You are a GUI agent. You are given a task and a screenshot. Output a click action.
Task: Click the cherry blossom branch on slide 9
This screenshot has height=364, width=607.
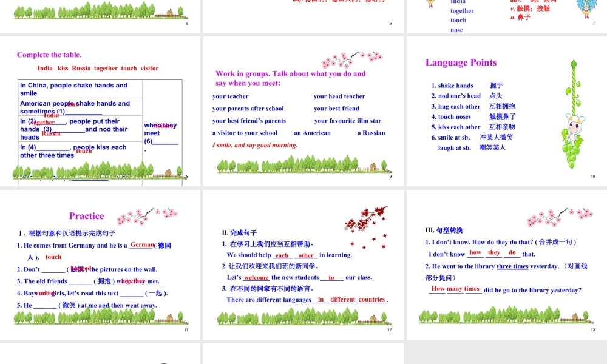tap(351, 60)
